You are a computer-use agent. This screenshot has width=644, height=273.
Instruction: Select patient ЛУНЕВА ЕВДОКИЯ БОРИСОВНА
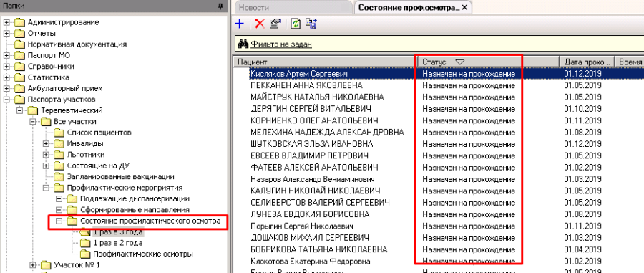pyautogui.click(x=310, y=215)
